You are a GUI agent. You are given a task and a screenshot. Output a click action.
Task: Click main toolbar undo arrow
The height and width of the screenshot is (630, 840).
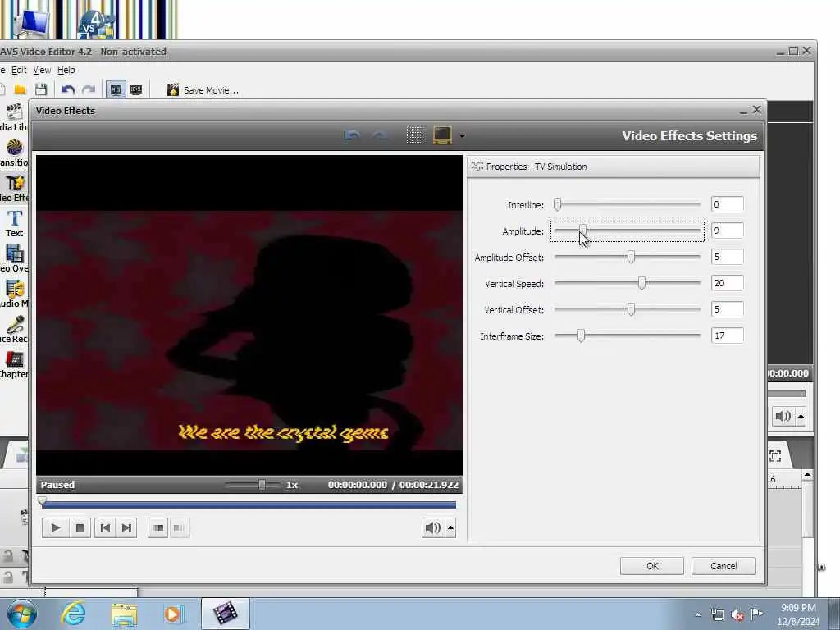click(67, 89)
